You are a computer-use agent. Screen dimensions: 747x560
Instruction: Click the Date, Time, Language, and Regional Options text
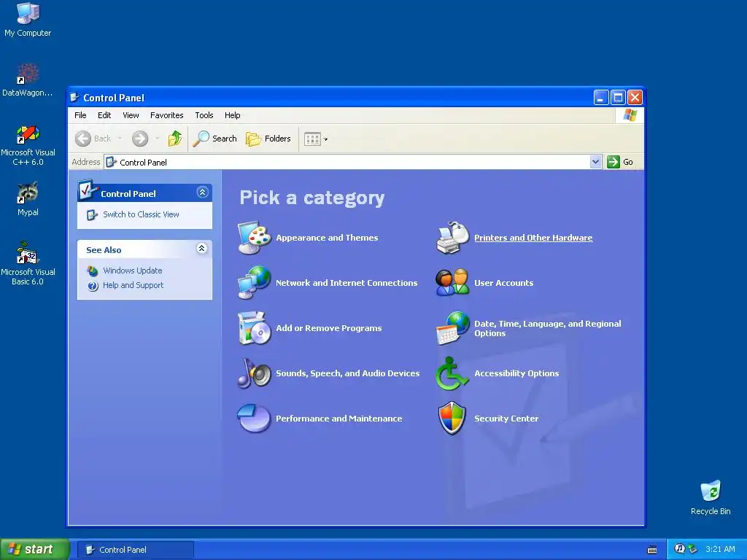(547, 328)
